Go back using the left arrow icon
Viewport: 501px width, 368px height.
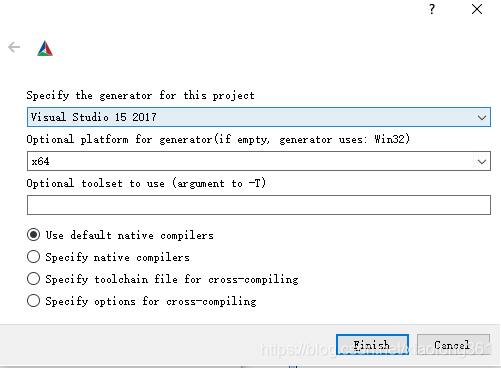click(14, 47)
